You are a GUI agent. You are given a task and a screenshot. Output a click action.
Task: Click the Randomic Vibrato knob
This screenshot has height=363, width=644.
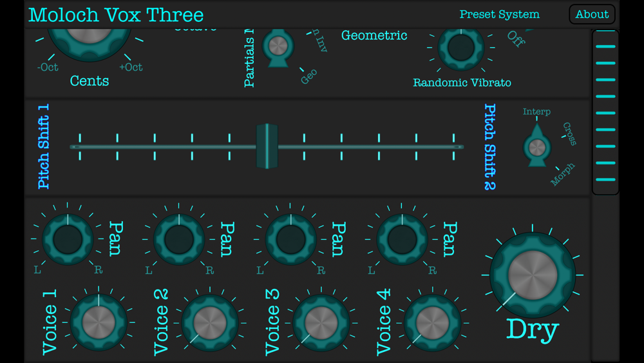coord(461,47)
